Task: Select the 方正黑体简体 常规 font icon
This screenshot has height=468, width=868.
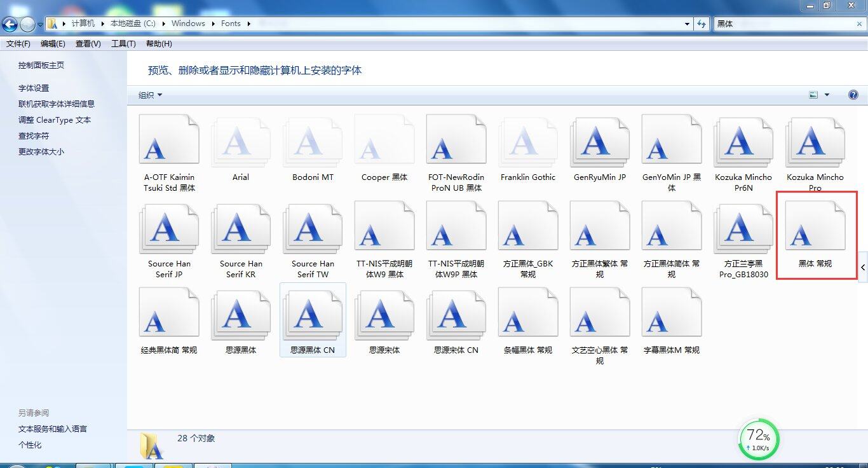Action: [x=672, y=227]
